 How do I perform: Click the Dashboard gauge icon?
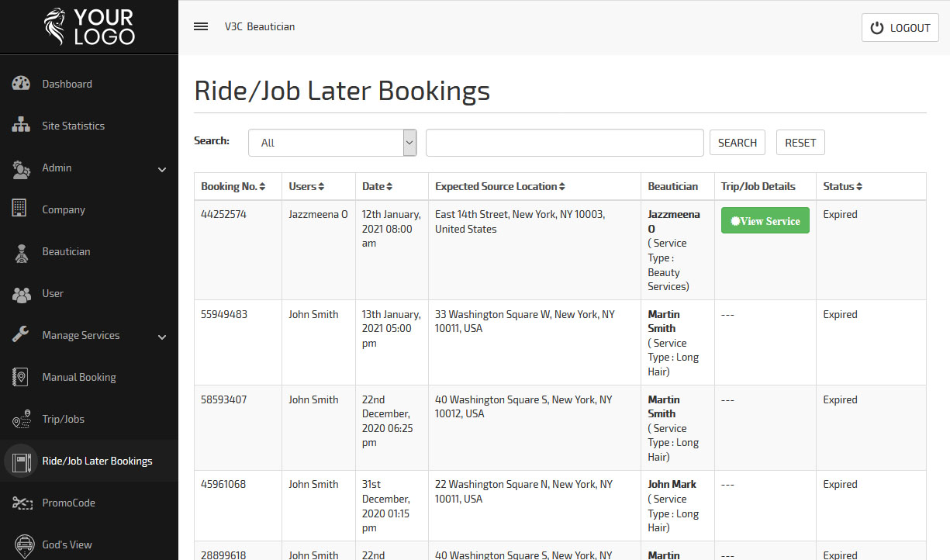[x=21, y=84]
